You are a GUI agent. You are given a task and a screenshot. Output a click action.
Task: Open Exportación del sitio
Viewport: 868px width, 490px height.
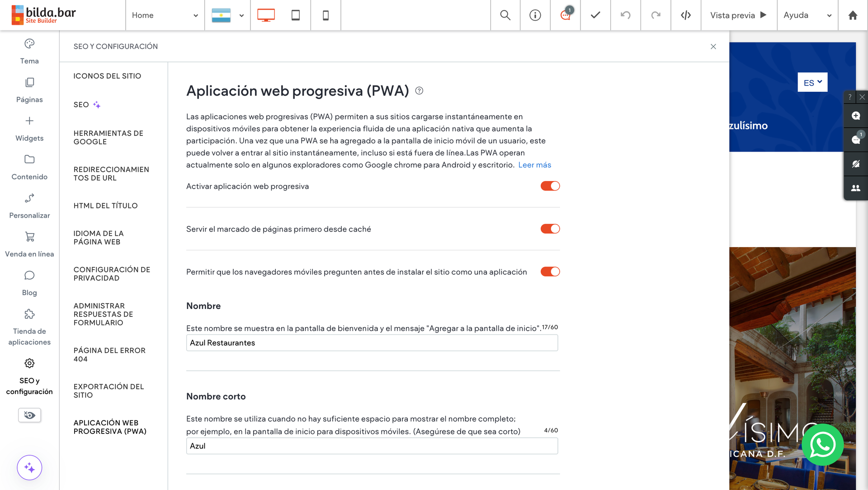coord(108,391)
